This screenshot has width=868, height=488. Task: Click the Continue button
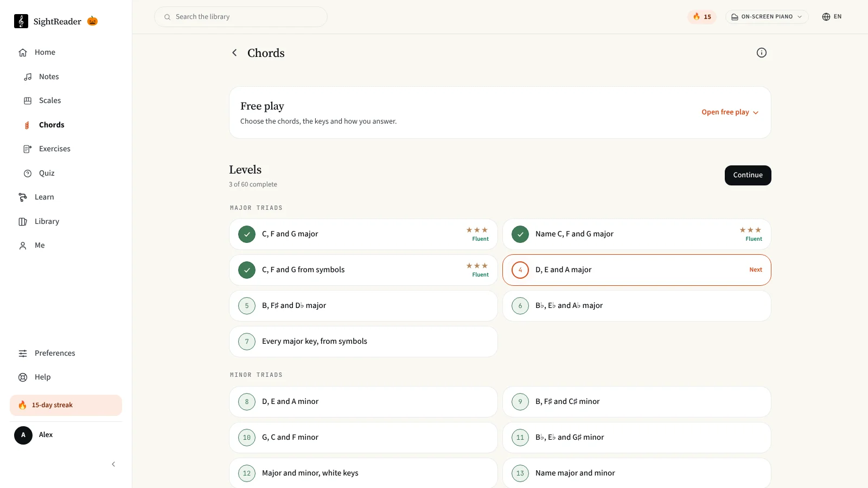(748, 175)
